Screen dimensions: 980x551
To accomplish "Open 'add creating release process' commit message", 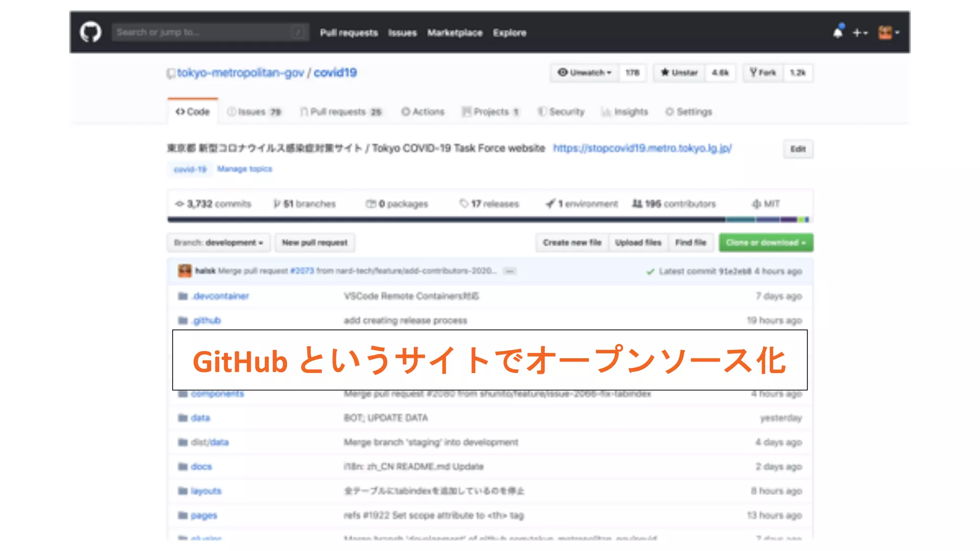I will click(x=405, y=320).
